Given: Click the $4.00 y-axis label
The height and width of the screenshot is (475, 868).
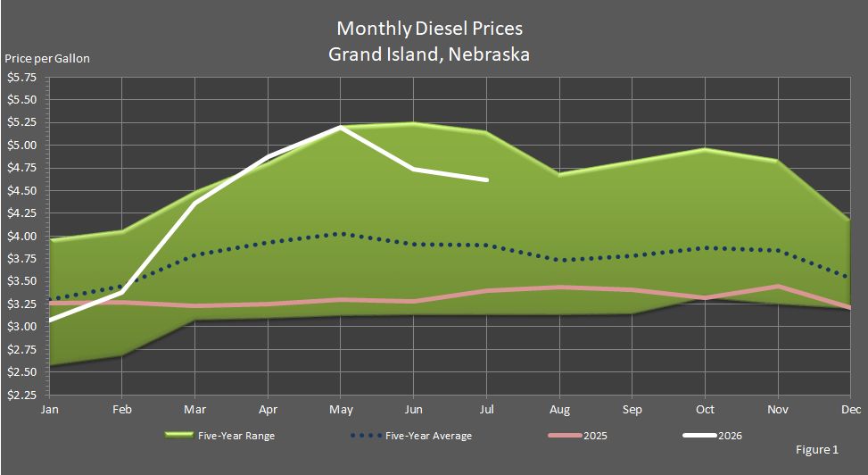Looking at the screenshot, I should pyautogui.click(x=21, y=236).
